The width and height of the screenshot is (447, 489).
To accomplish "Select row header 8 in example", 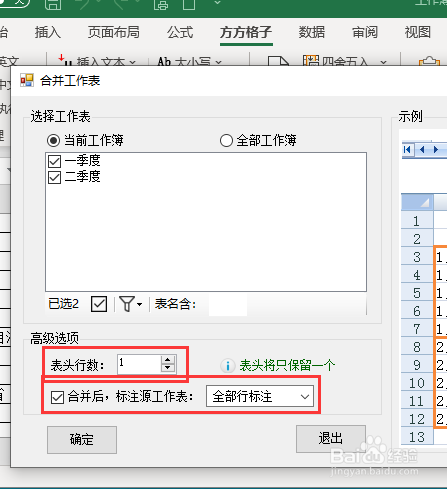I will [417, 347].
